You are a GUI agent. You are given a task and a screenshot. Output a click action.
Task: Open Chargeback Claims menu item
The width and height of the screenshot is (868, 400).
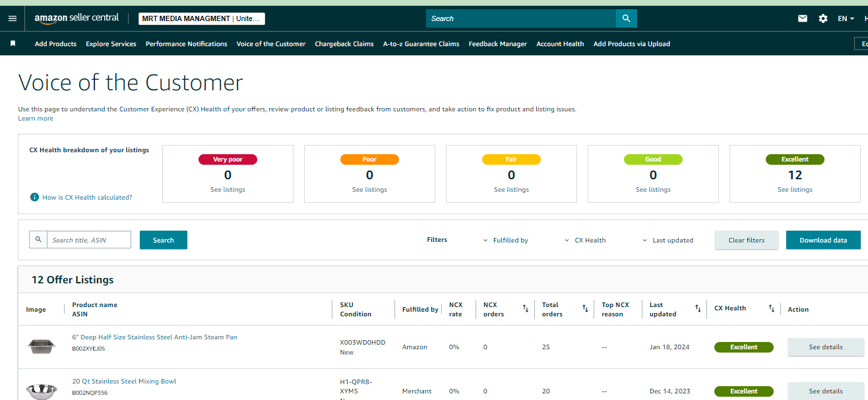tap(344, 44)
